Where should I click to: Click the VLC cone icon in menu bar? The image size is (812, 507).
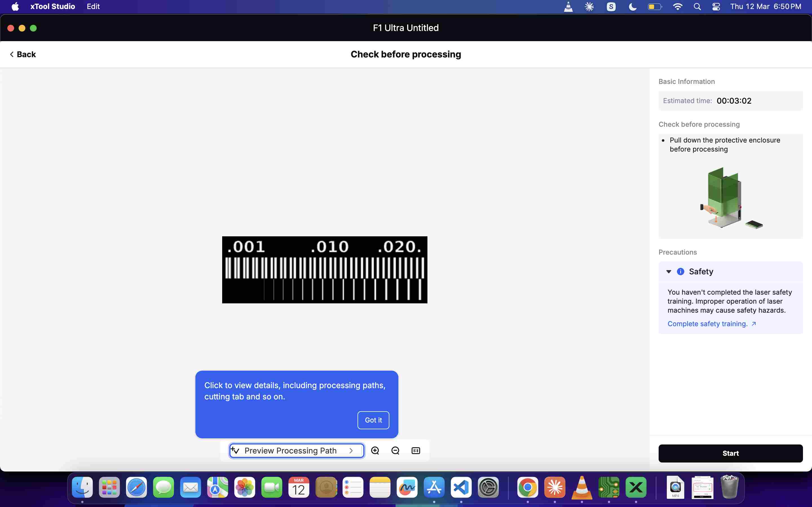568,7
